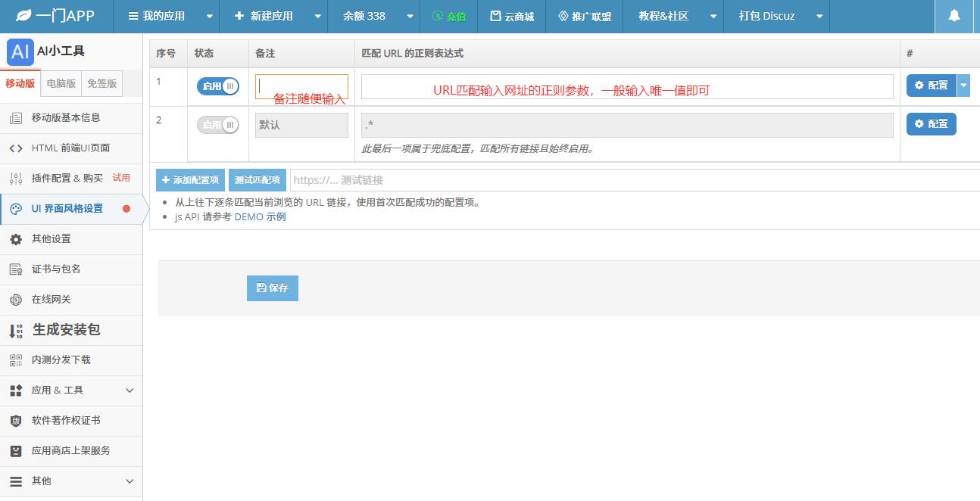Viewport: 980px width, 501px height.
Task: Click 新建应用 plus button
Action: tap(264, 16)
